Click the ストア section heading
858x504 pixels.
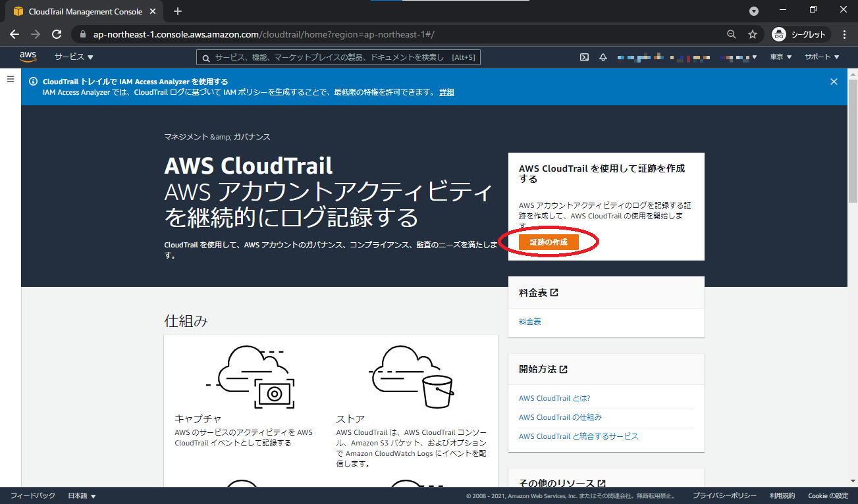(350, 418)
